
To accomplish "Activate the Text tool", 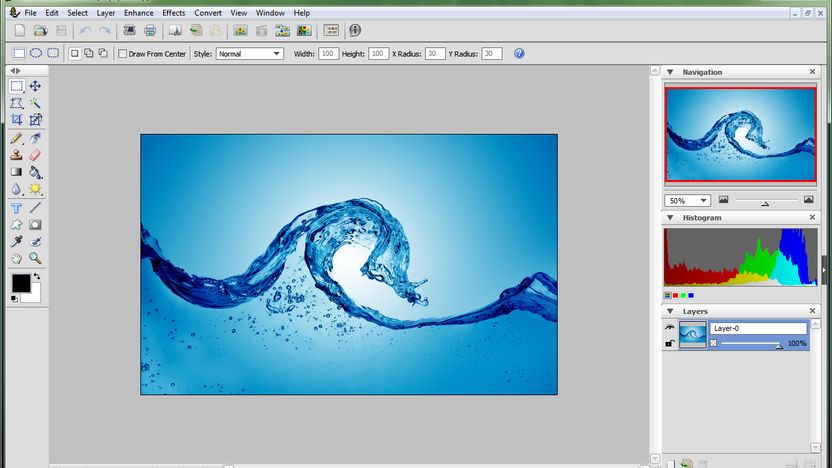I will point(16,208).
